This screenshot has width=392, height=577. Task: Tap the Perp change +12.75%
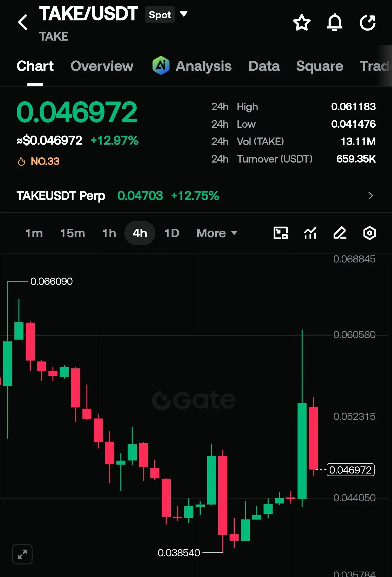[x=195, y=196]
